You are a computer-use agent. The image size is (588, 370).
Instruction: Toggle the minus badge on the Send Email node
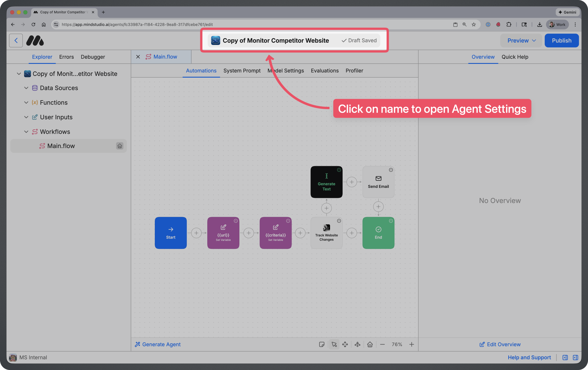click(x=391, y=170)
